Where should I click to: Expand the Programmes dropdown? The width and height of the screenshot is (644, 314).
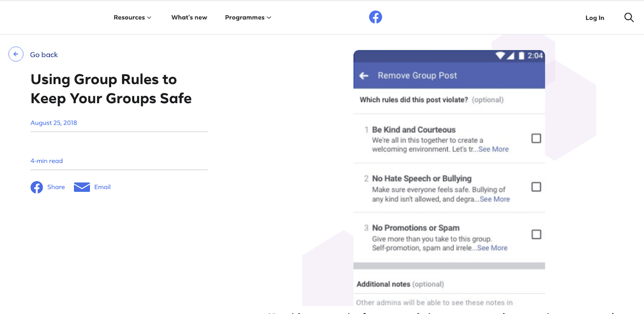click(247, 17)
